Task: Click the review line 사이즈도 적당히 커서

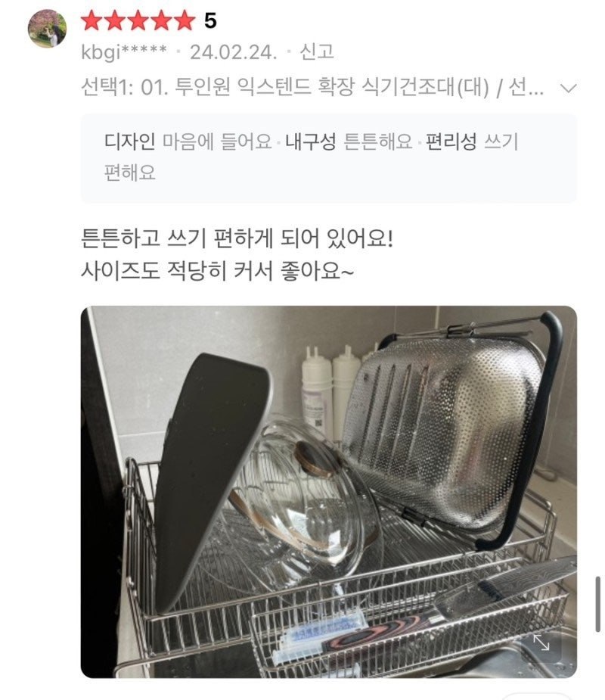Action: pyautogui.click(x=217, y=270)
